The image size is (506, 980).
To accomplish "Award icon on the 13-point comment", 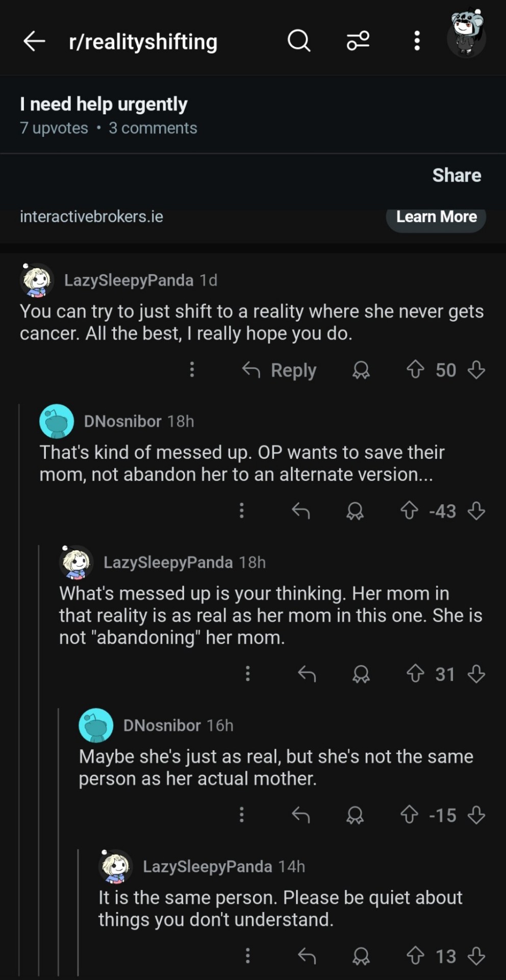I will coord(361,956).
